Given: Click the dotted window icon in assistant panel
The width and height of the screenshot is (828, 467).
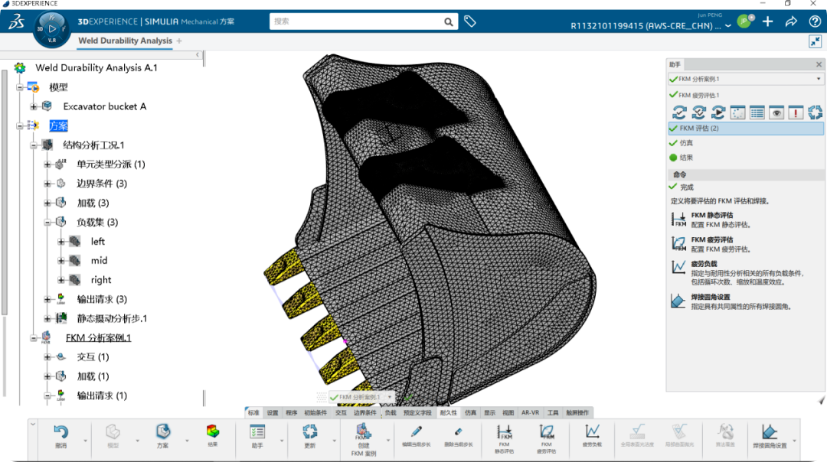Looking at the screenshot, I should [738, 112].
